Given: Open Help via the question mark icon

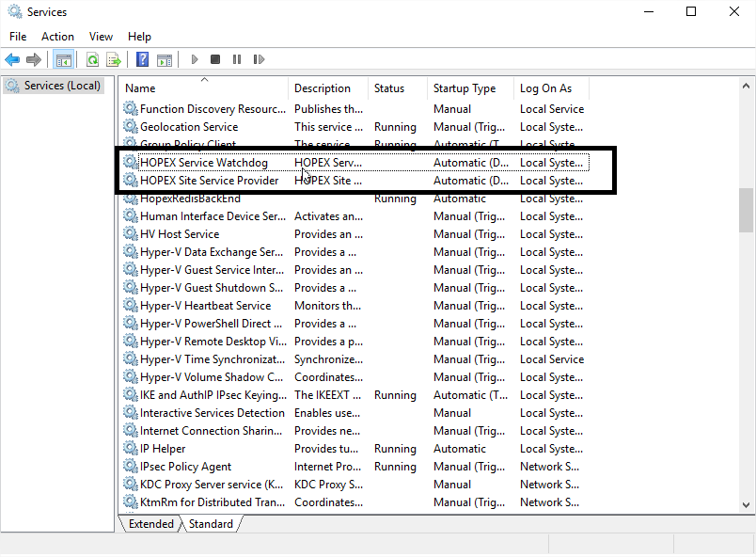Looking at the screenshot, I should pos(142,59).
